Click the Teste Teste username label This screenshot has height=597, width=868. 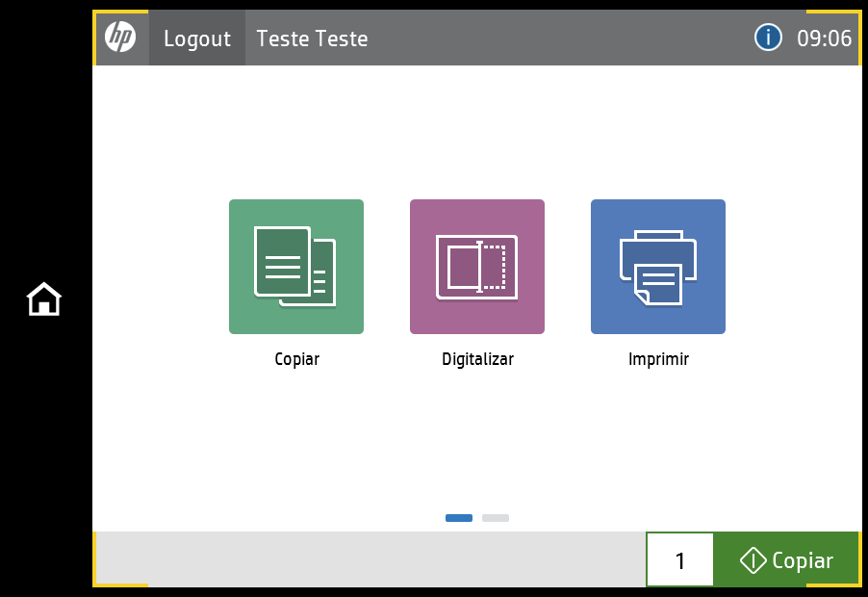312,39
